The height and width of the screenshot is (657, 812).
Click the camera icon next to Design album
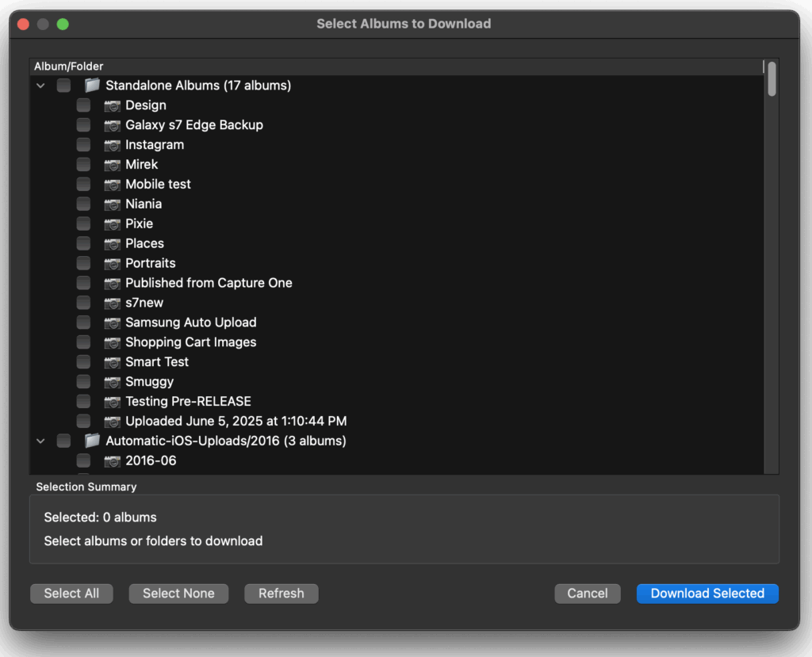[113, 105]
